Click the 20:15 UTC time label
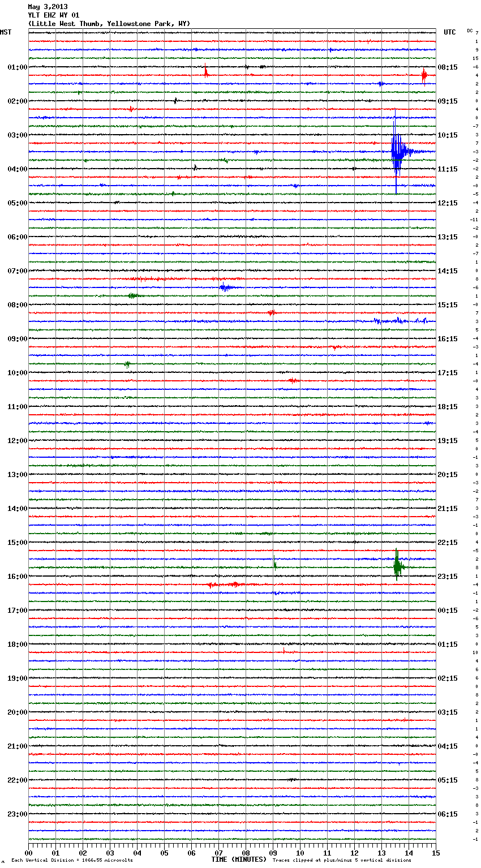The image size is (481, 868). point(448,475)
